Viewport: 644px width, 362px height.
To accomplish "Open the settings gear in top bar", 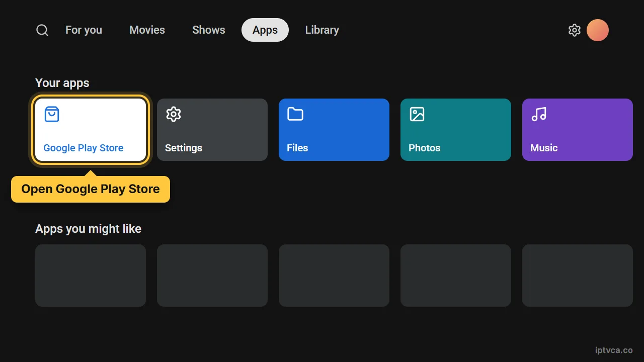I will point(575,30).
